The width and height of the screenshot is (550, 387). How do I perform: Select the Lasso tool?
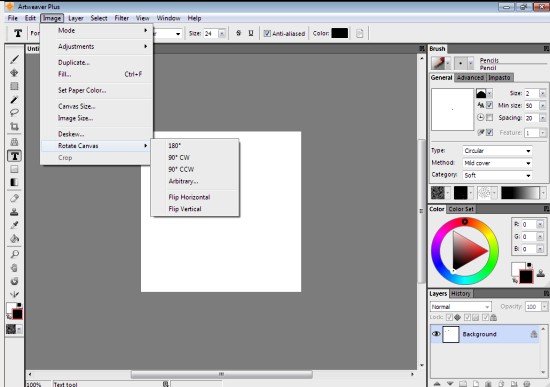tap(14, 113)
